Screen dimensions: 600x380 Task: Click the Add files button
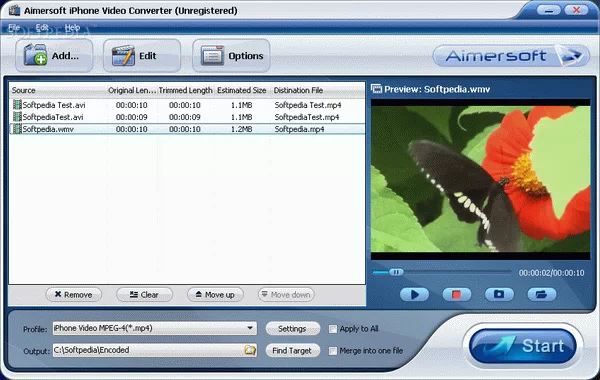coord(54,56)
